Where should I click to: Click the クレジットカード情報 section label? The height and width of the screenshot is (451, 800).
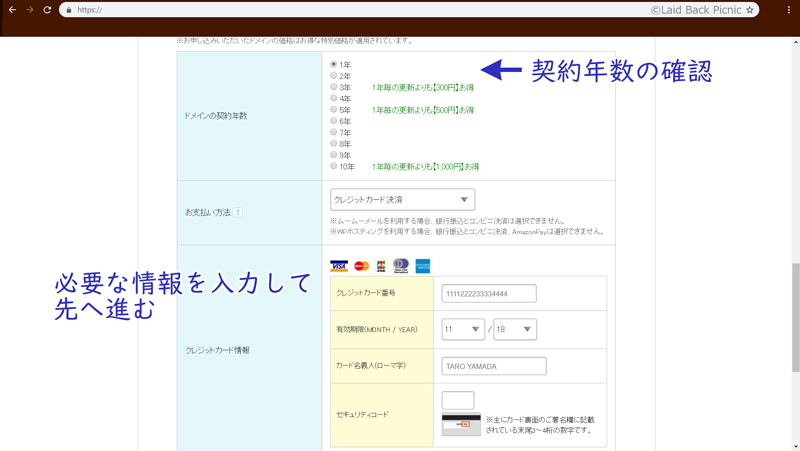217,350
